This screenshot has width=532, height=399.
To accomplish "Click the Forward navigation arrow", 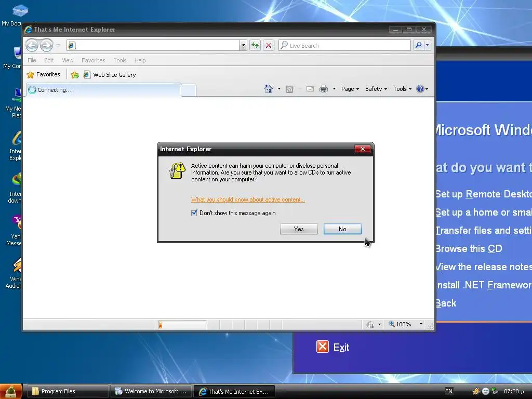I will [46, 45].
